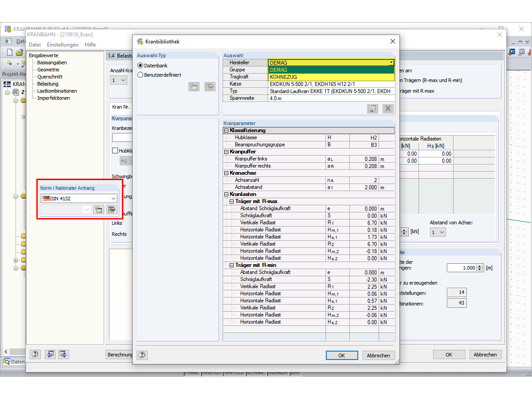Screen dimensions: 532x399
Task: Click the new crane entry icon under Auswahl-Typ
Action: pos(194,86)
